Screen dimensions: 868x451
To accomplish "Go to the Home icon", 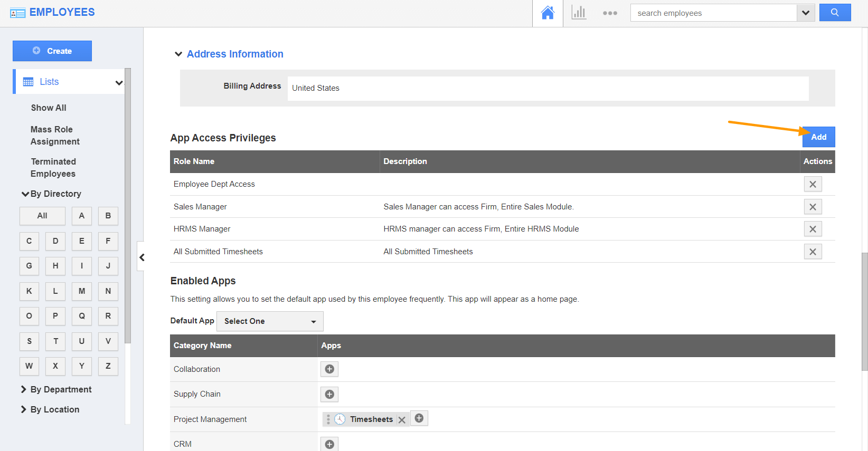I will tap(548, 13).
